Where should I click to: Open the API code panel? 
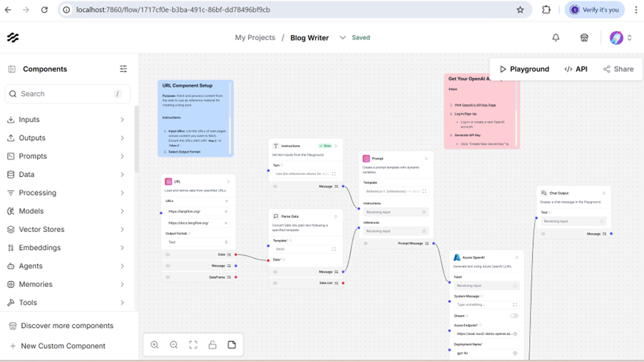point(576,69)
